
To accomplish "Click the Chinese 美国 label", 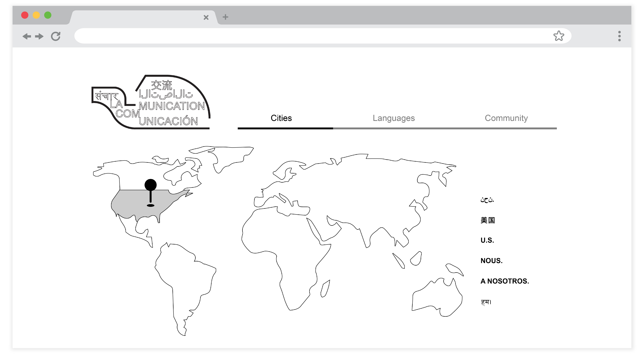I will (x=487, y=220).
